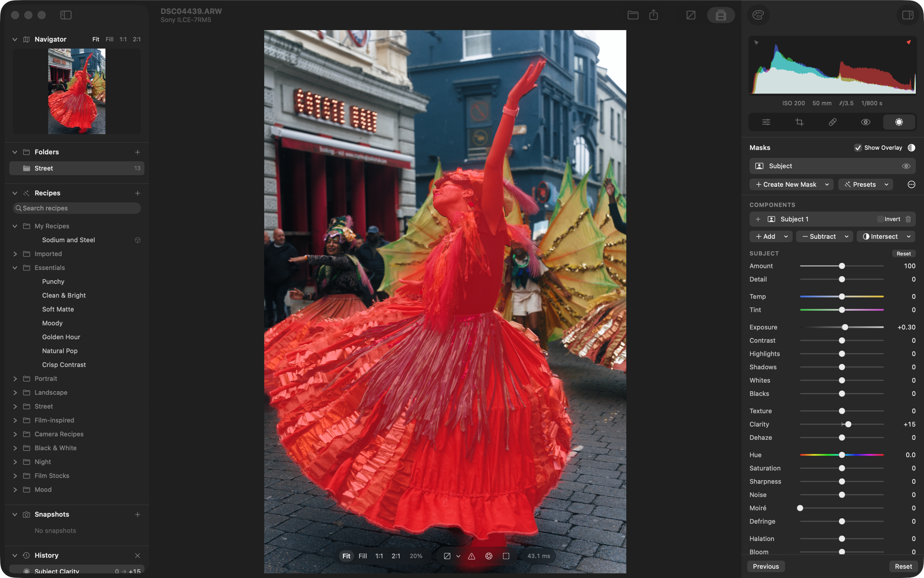Open the mask Presets dropdown

pyautogui.click(x=865, y=185)
